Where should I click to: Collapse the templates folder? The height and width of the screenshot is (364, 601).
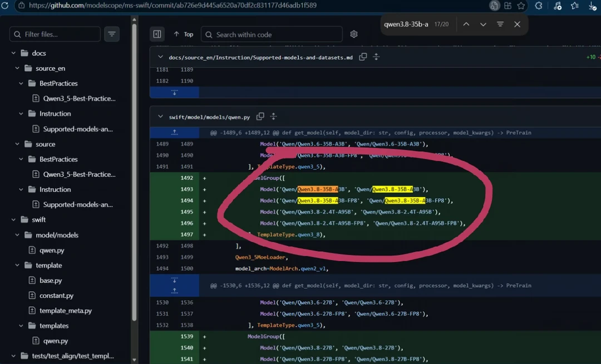(x=21, y=325)
